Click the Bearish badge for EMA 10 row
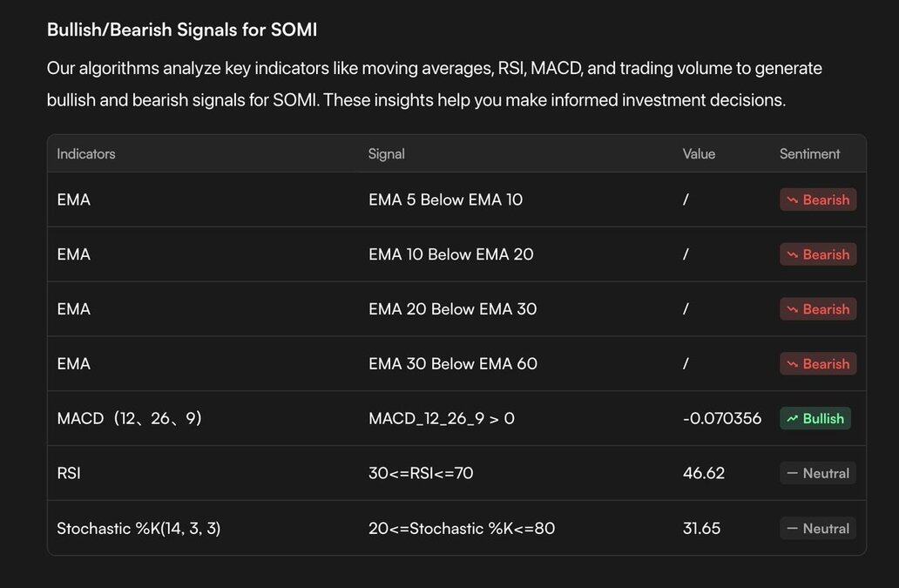Viewport: 899px width, 588px height. click(817, 254)
